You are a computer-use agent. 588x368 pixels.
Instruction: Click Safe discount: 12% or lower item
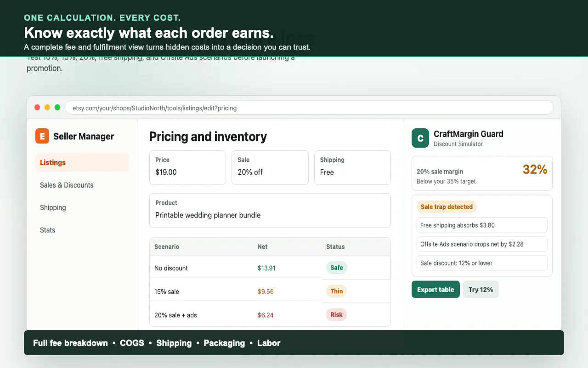tap(482, 263)
